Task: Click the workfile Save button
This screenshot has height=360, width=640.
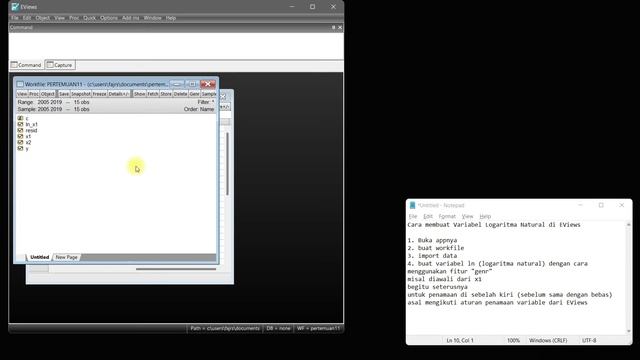Action: pos(64,94)
